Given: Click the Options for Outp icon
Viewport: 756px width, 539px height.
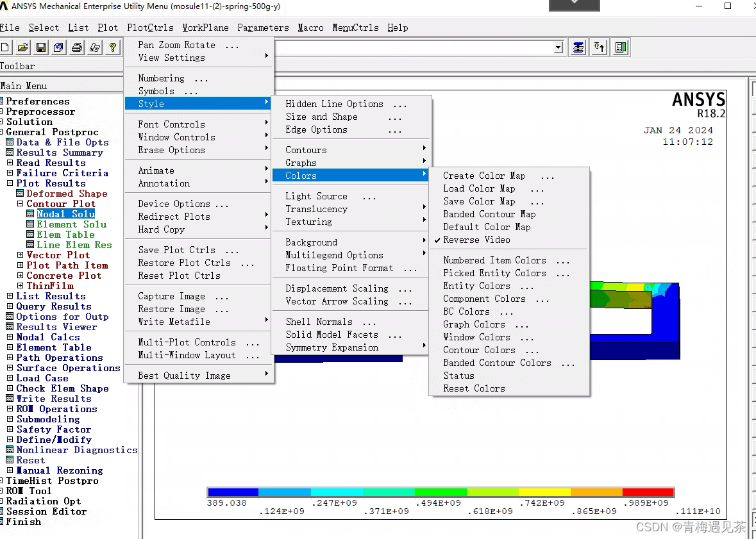Looking at the screenshot, I should point(10,316).
